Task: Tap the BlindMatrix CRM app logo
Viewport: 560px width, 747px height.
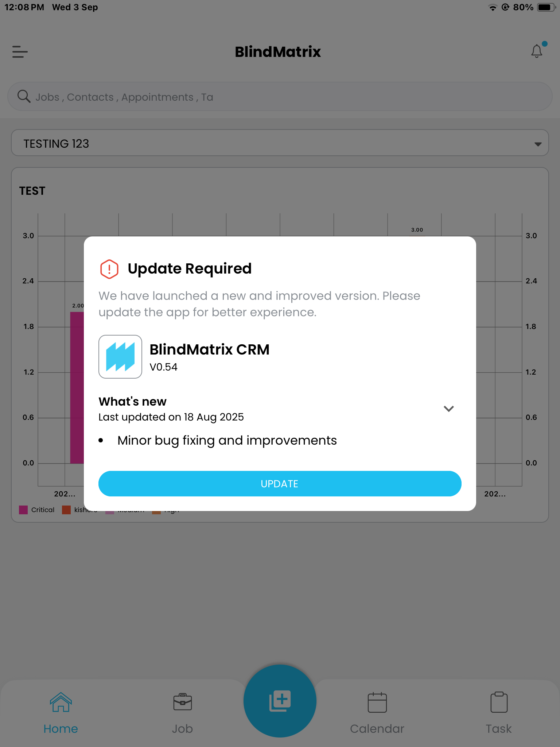Action: pos(120,357)
